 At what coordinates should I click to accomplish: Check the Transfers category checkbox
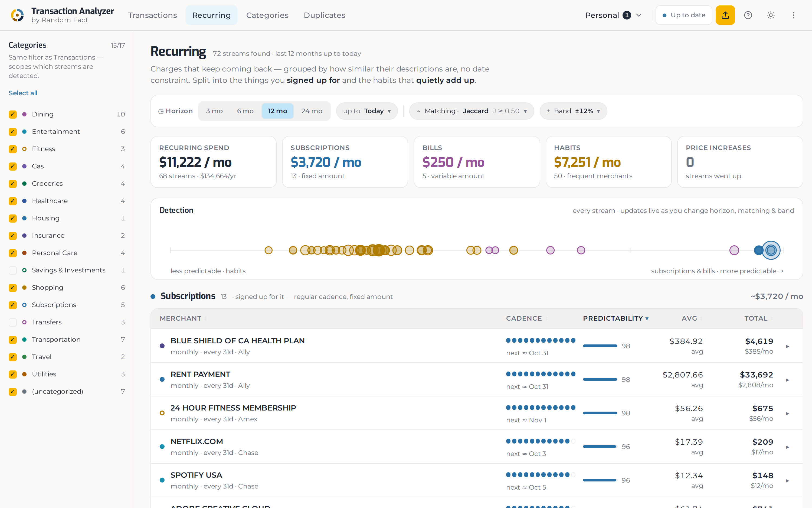click(13, 322)
